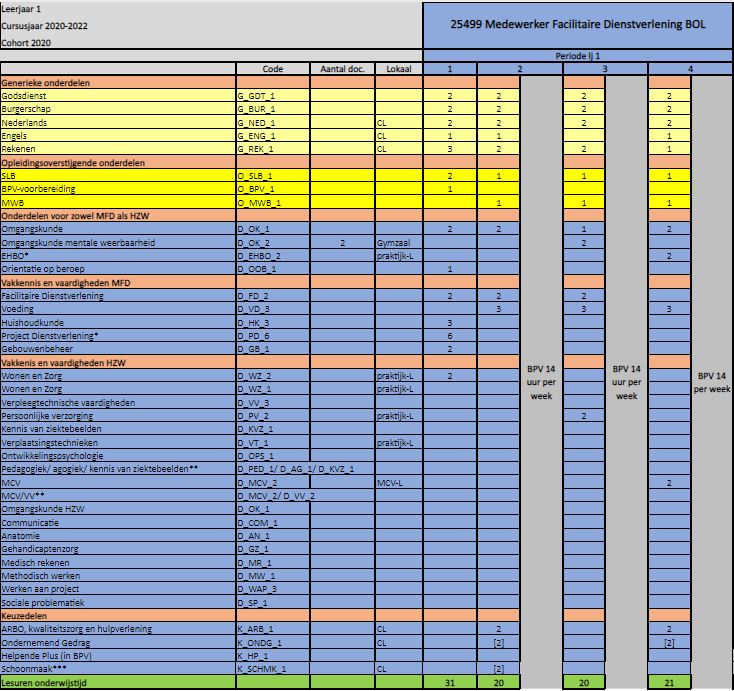Click the Cohort 2020 cell
The width and height of the screenshot is (734, 691).
pos(26,43)
